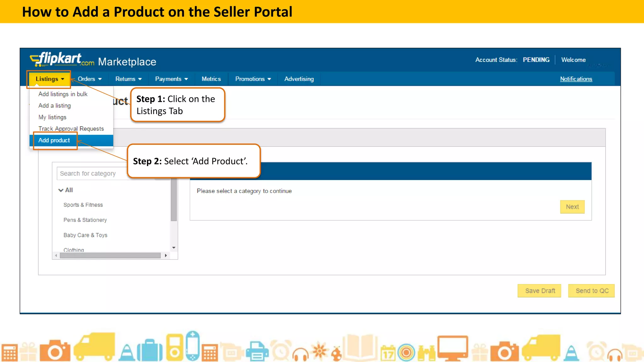This screenshot has height=362, width=644.
Task: Open the Returns dropdown arrow
Action: click(140, 79)
